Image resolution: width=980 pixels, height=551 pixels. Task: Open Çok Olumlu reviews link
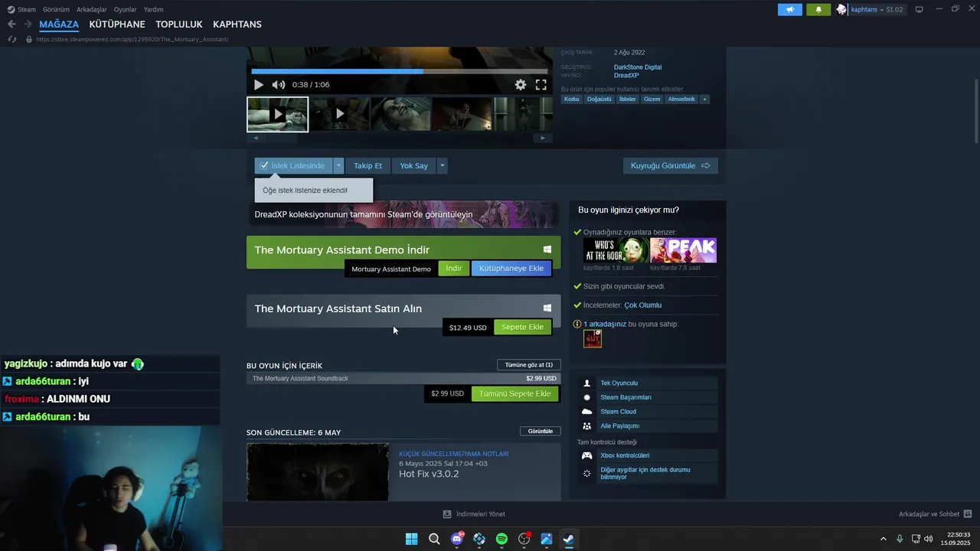pyautogui.click(x=643, y=305)
